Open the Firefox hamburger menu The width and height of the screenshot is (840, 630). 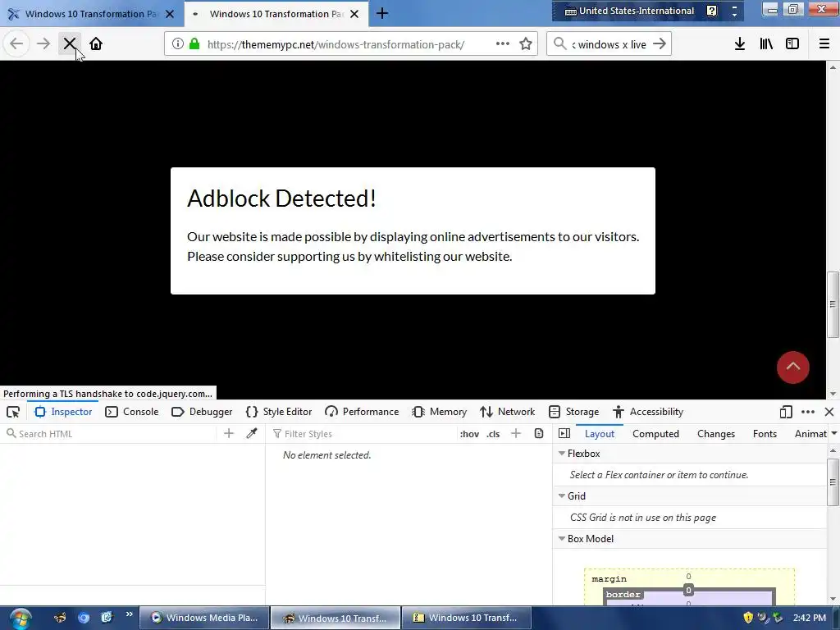pos(824,44)
